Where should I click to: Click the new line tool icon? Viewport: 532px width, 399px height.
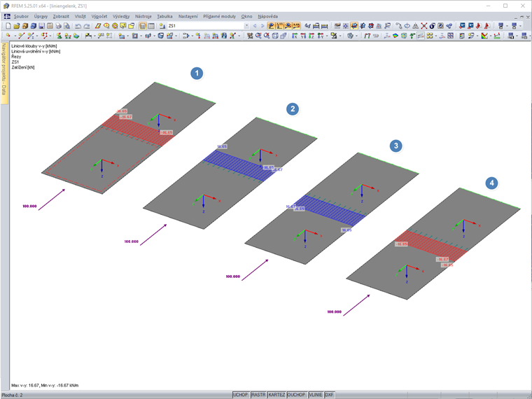[x=22, y=36]
